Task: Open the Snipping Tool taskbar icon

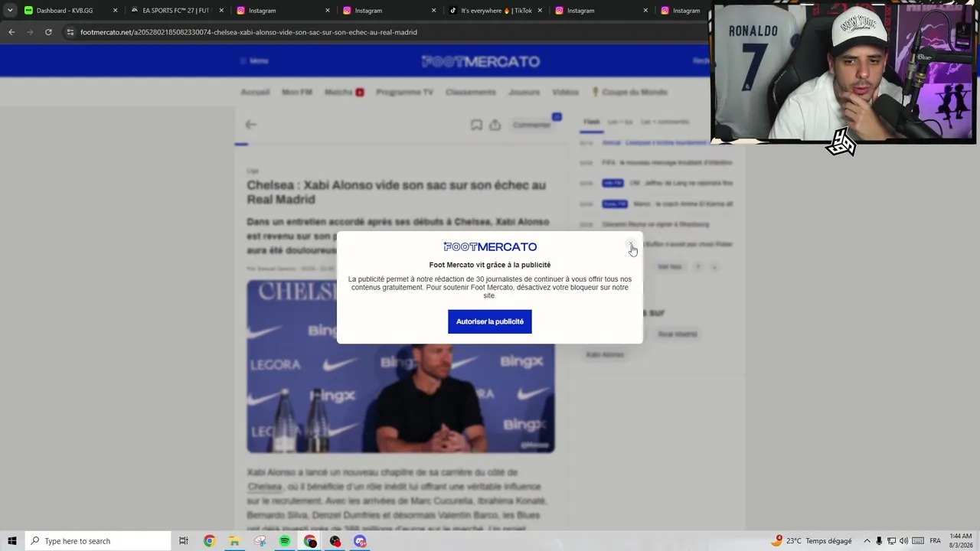Action: (260, 541)
